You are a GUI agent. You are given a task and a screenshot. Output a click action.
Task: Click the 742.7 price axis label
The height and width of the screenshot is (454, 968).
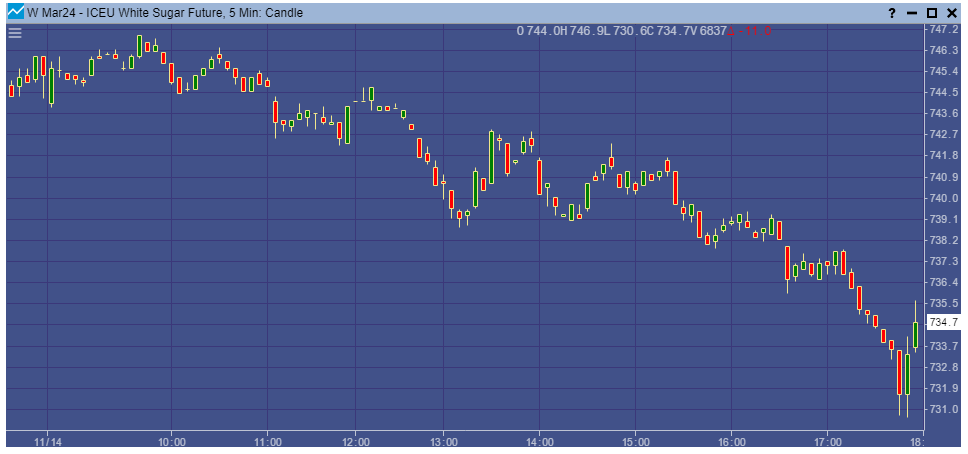(x=943, y=135)
